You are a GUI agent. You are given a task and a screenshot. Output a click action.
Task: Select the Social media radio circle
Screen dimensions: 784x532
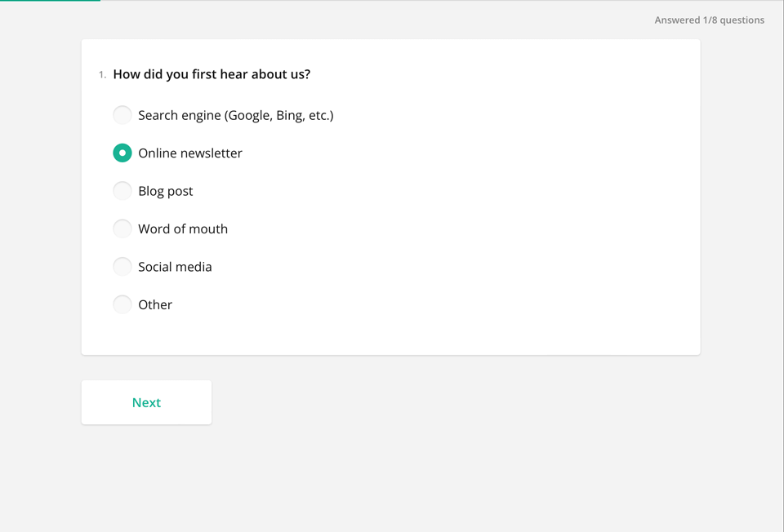tap(122, 267)
